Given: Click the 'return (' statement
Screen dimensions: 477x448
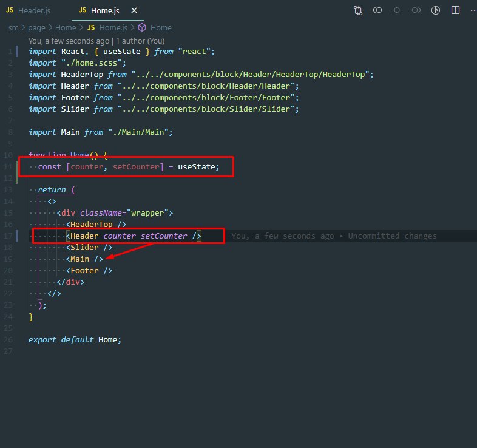Looking at the screenshot, I should coord(56,190).
